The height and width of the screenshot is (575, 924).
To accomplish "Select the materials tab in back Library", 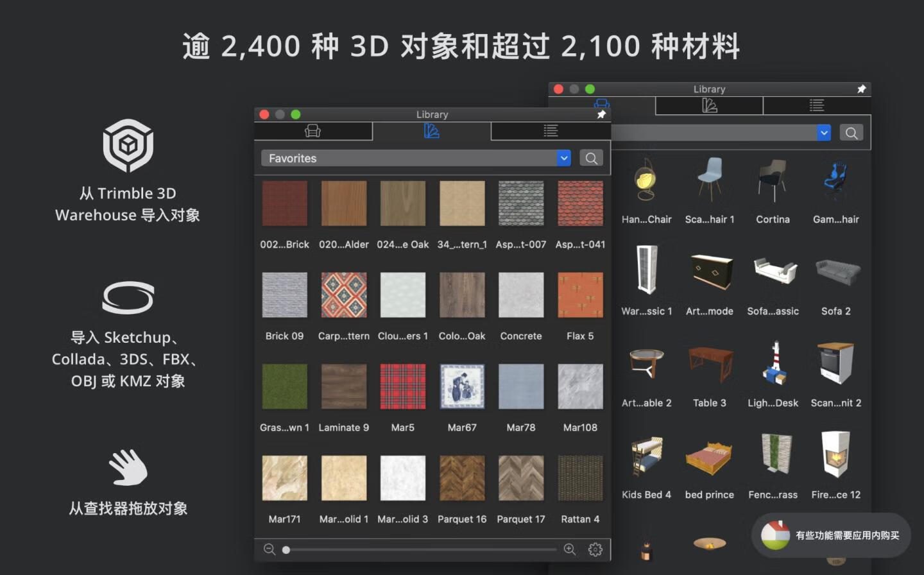I will pyautogui.click(x=709, y=105).
